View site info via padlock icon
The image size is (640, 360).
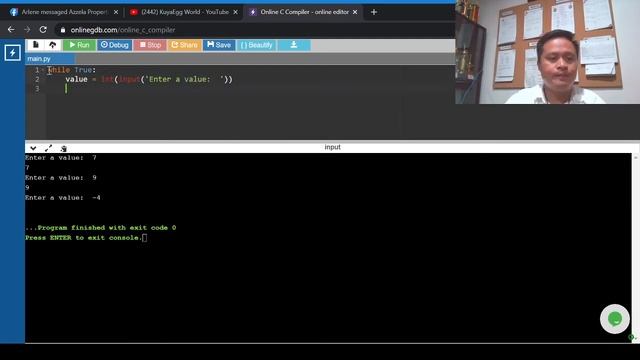point(63,30)
